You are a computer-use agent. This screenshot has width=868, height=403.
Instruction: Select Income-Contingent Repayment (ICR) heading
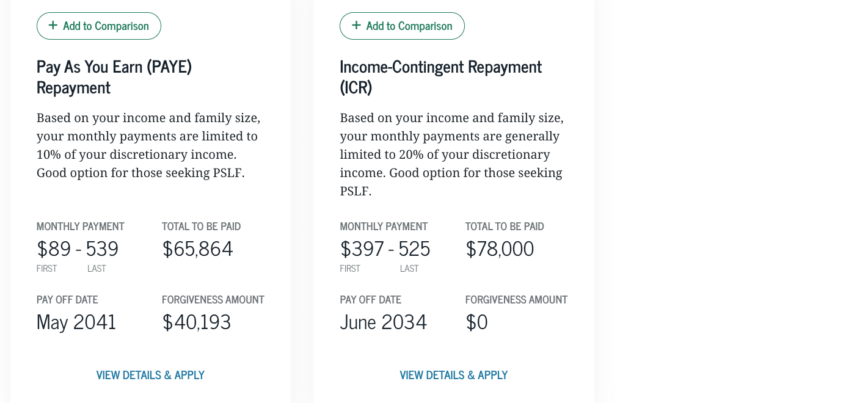pos(440,77)
